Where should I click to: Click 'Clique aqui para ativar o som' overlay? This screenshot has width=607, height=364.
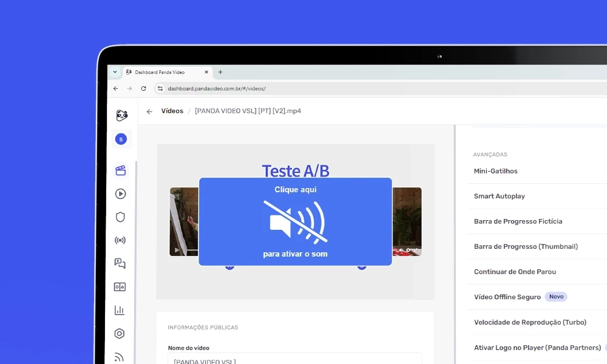coord(296,221)
